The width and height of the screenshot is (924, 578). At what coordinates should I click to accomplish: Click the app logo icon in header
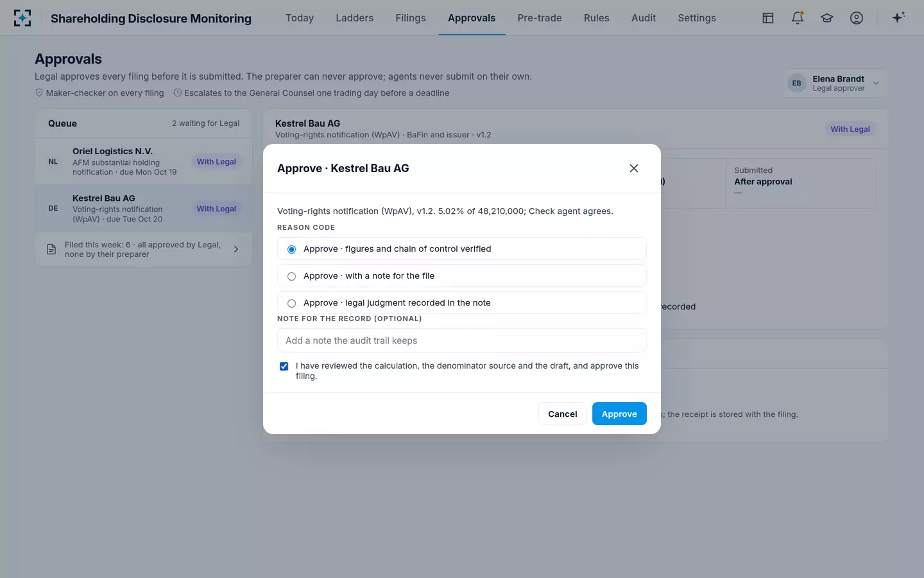[x=22, y=18]
